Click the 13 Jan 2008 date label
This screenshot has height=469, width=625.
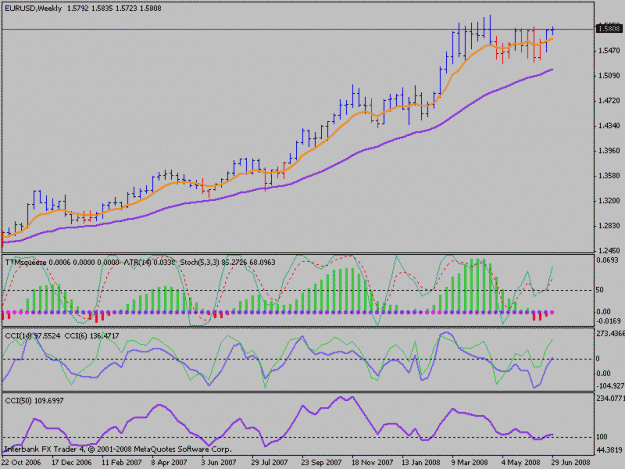pyautogui.click(x=421, y=463)
